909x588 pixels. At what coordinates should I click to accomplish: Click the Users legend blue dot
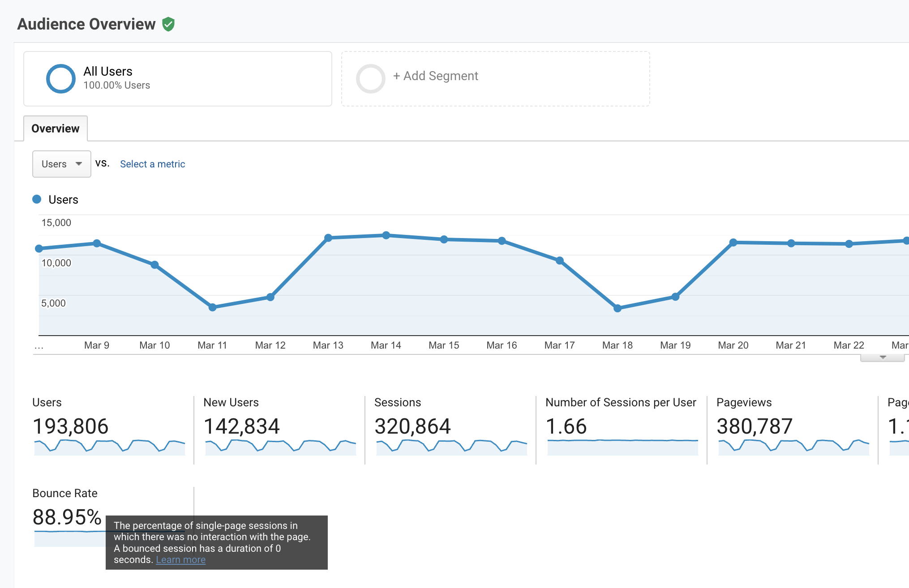37,200
